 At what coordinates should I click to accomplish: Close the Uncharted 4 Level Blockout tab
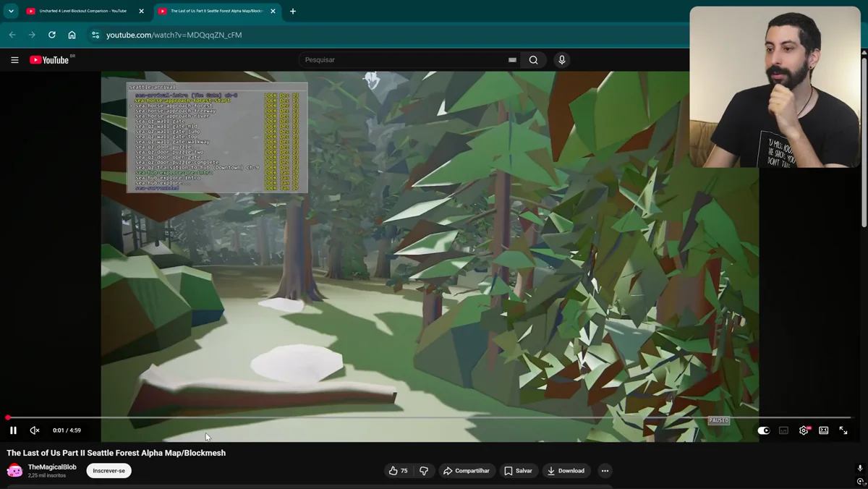tap(141, 11)
